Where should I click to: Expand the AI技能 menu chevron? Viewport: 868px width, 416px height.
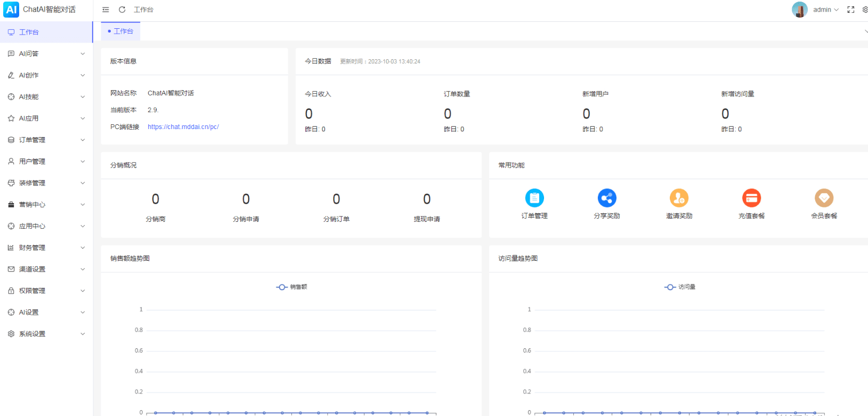click(83, 97)
